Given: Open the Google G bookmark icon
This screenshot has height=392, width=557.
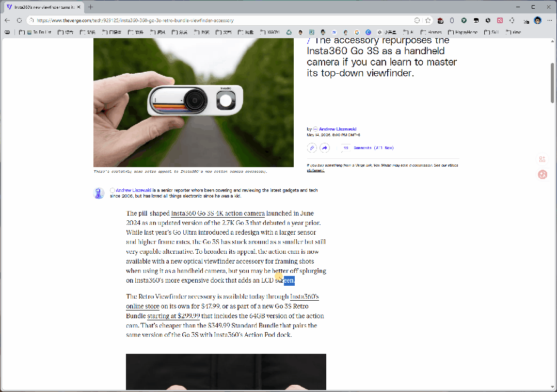Looking at the screenshot, I should (357, 32).
